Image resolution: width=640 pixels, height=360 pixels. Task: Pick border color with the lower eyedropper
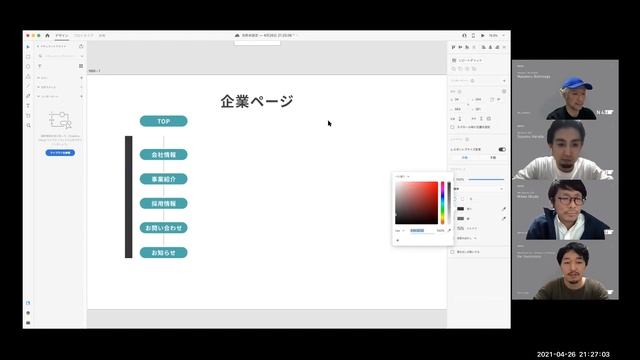(x=504, y=219)
